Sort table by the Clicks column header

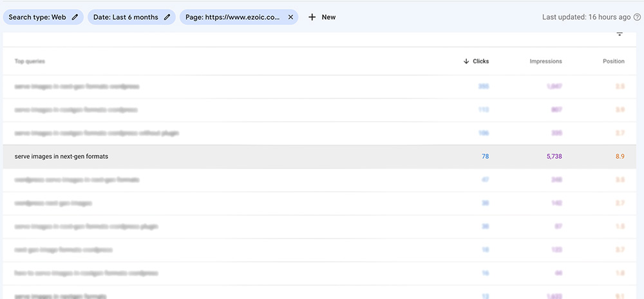480,61
